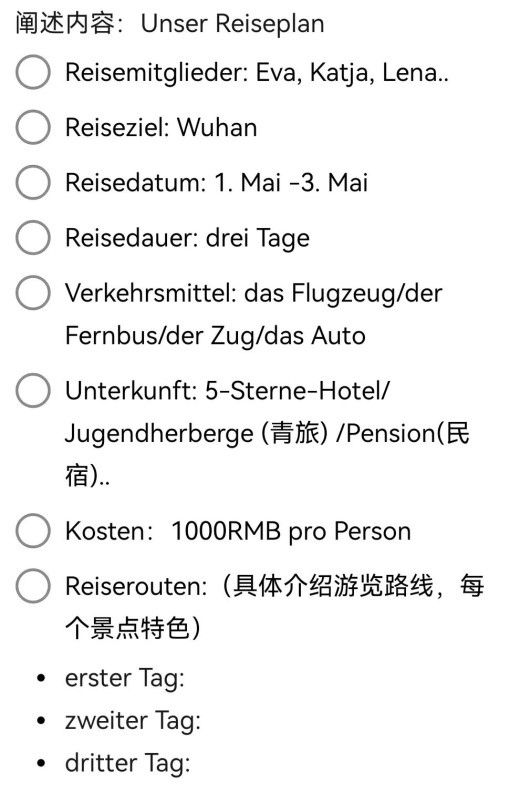Check the Reisemitglieder checklist circle

(33, 72)
